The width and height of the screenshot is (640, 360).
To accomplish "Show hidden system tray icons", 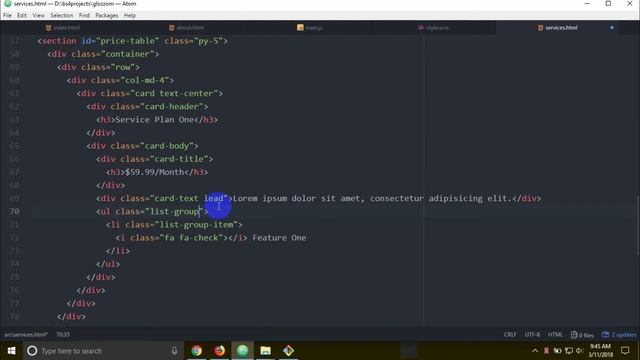I will click(x=535, y=351).
